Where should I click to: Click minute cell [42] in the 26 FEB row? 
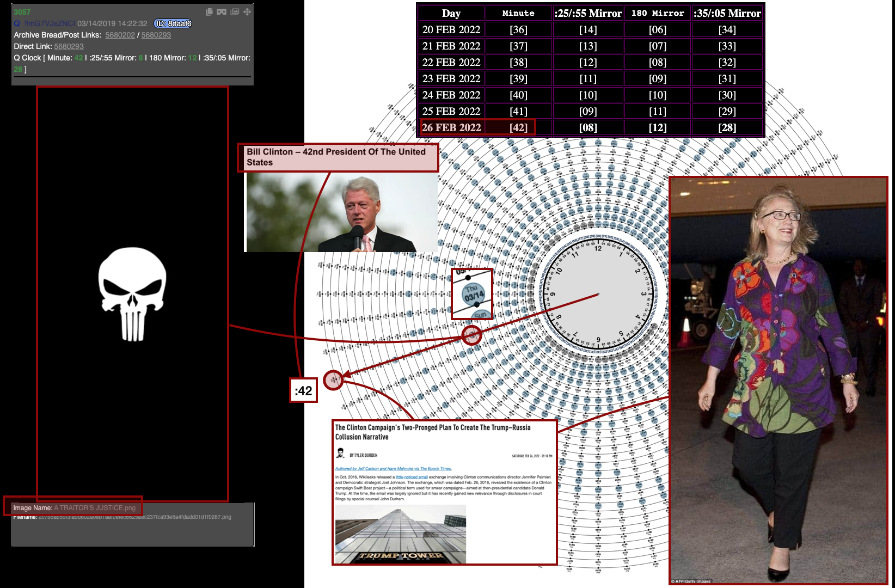518,127
